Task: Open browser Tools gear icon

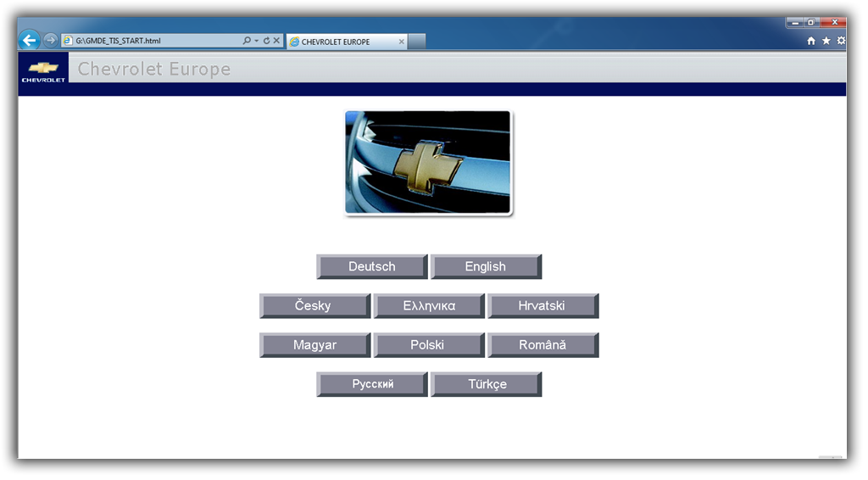Action: 841,41
